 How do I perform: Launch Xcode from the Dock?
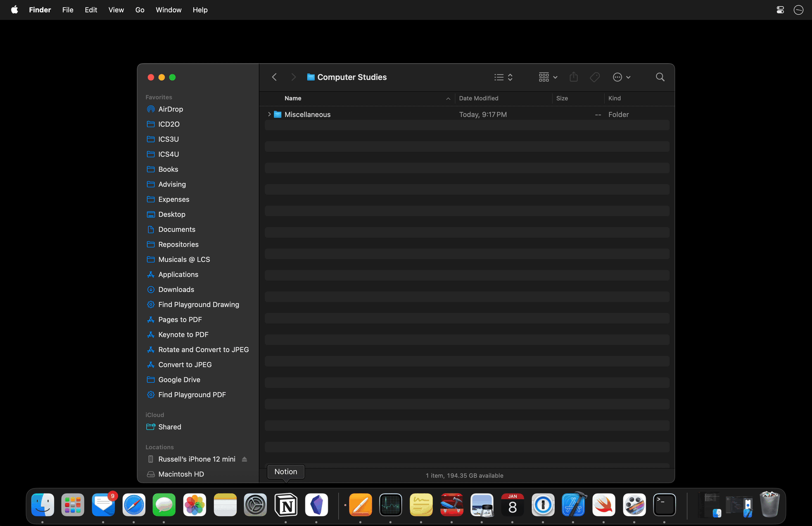point(573,505)
